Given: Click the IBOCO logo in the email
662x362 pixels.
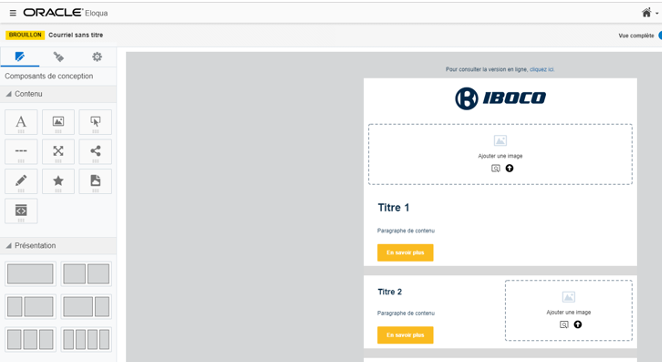Looking at the screenshot, I should 500,98.
